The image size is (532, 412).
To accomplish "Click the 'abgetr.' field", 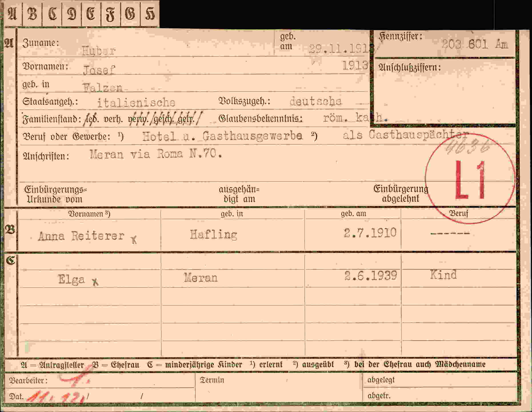I will (x=440, y=395).
